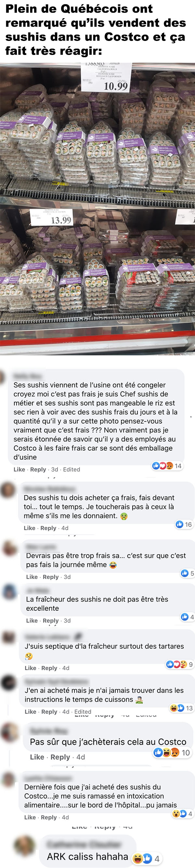Open reactions count 14 on first comment
Viewport: 195px width, 868px height.
(167, 466)
